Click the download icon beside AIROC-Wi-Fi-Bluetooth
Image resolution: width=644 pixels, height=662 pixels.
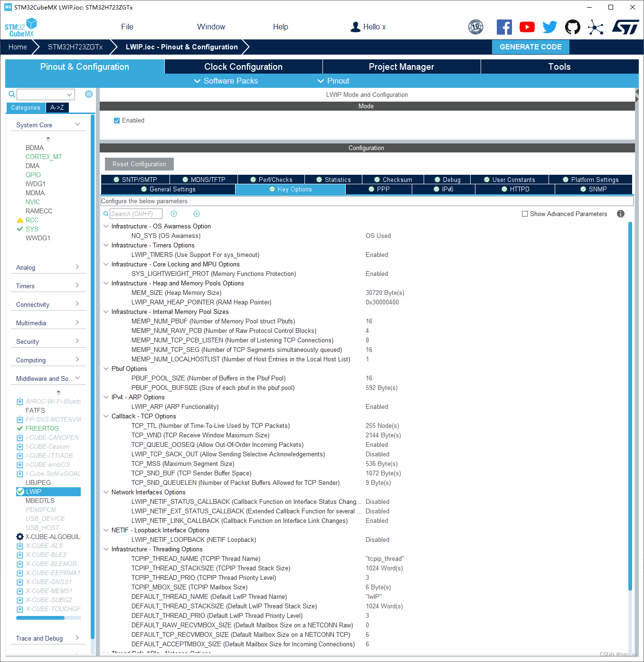pos(20,401)
